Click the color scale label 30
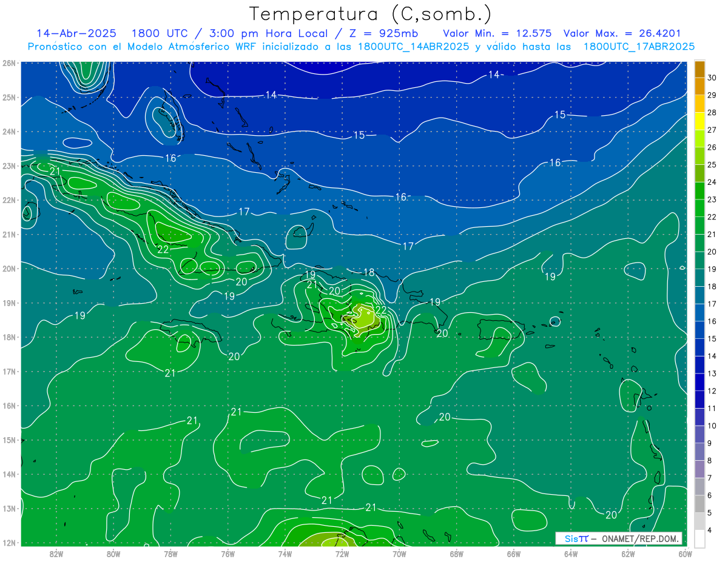Image resolution: width=728 pixels, height=562 pixels. [x=712, y=78]
